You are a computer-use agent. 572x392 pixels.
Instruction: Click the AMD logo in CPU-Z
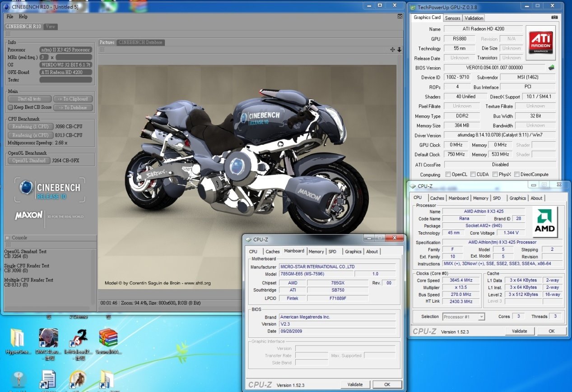point(544,222)
